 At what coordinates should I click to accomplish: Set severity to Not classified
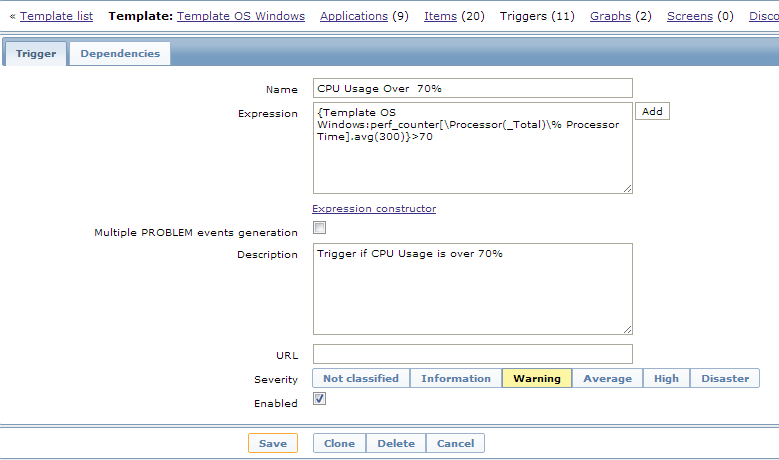coord(361,379)
